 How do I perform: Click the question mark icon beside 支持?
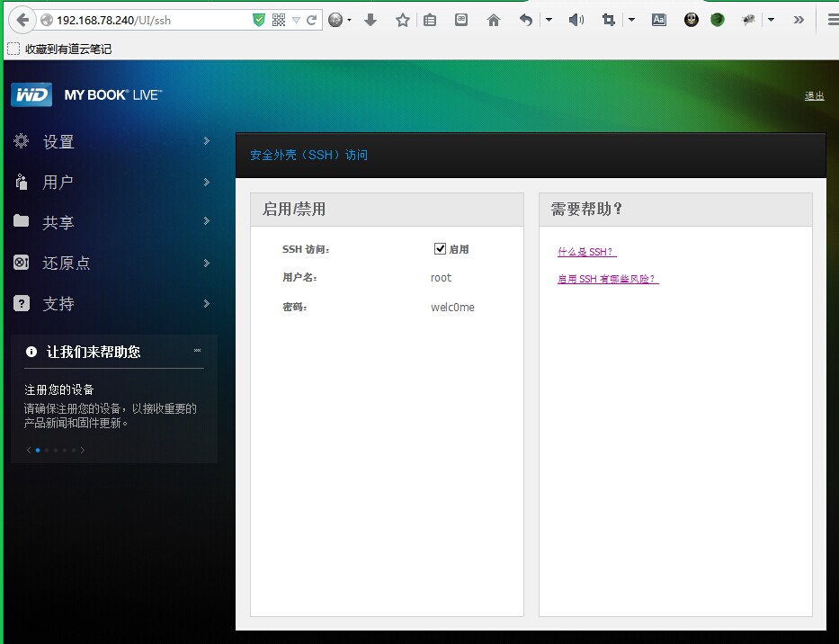click(21, 303)
